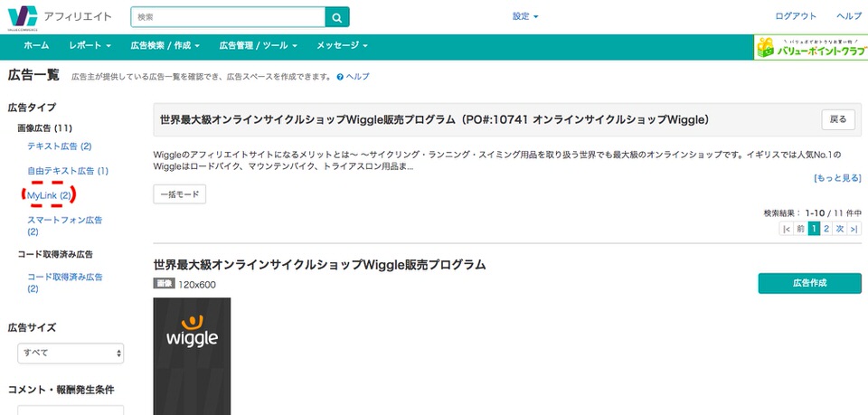Filter by 自由テキスト広告 (1)
The height and width of the screenshot is (415, 868).
[x=68, y=171]
